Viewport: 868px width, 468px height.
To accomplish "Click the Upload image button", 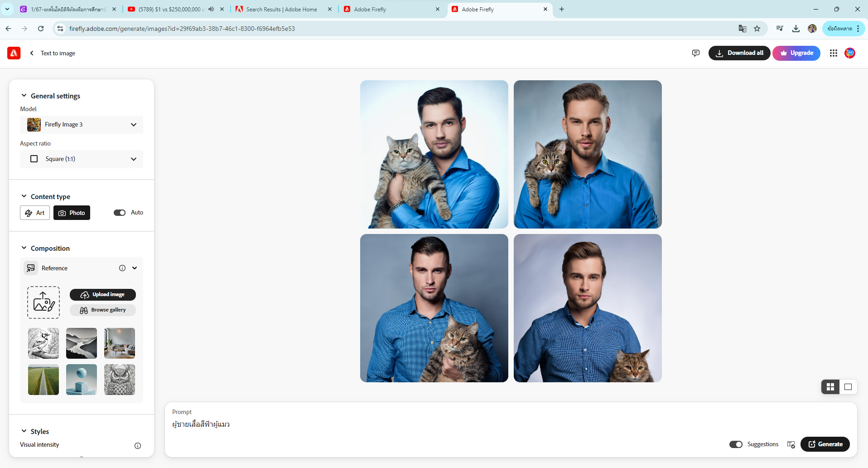I will tap(103, 295).
